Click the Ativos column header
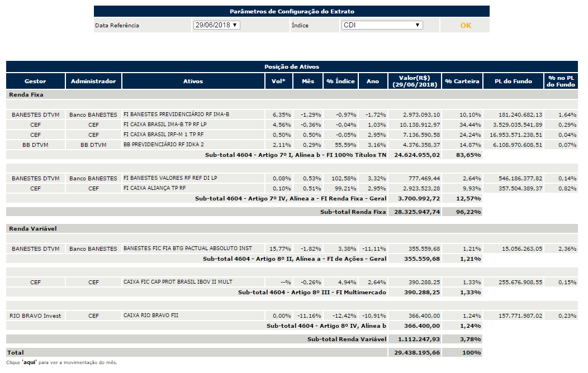Screen dimensions: 588x373 point(193,82)
